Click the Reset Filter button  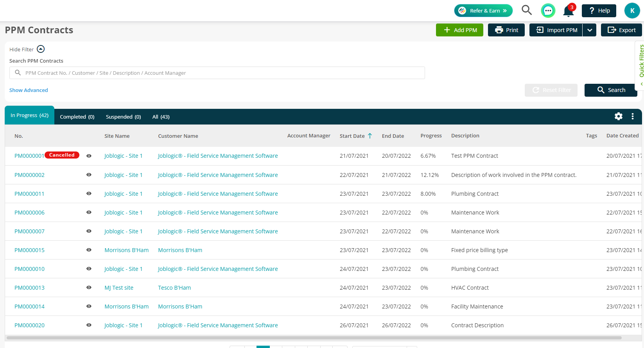(551, 90)
